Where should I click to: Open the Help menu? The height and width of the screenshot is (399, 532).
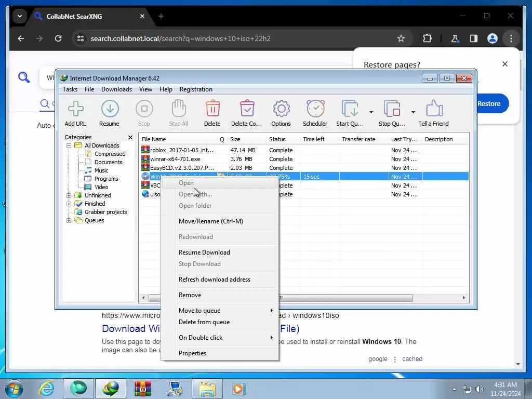[166, 89]
